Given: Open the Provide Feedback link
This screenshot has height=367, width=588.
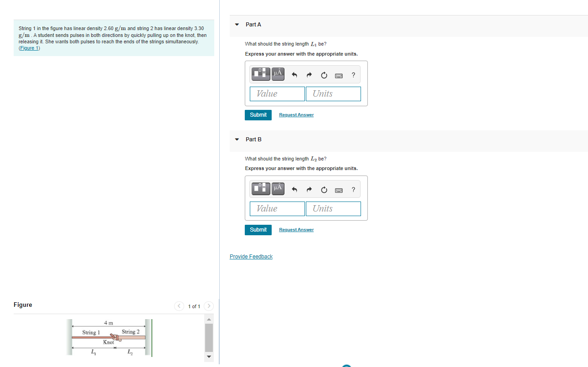Looking at the screenshot, I should pos(251,256).
